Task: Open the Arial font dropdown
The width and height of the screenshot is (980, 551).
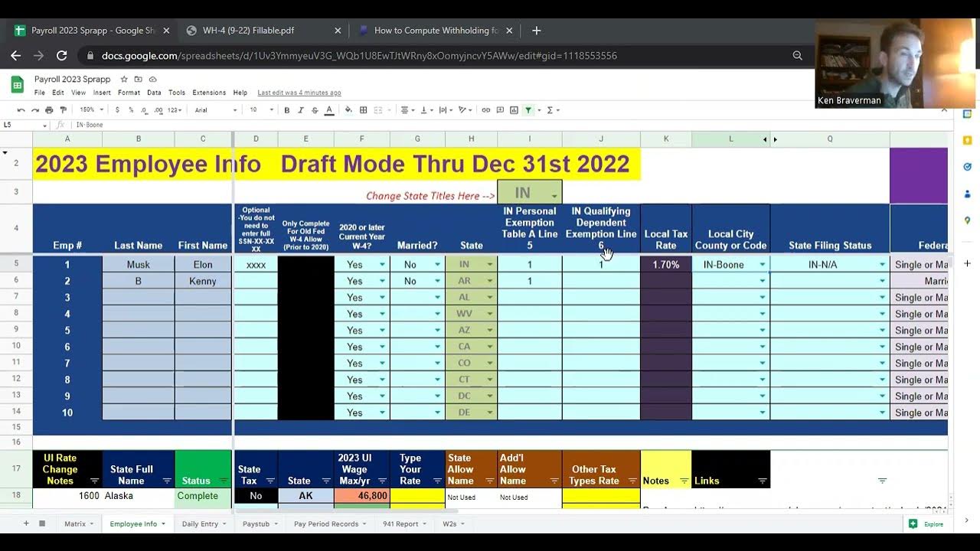Action: tap(215, 110)
